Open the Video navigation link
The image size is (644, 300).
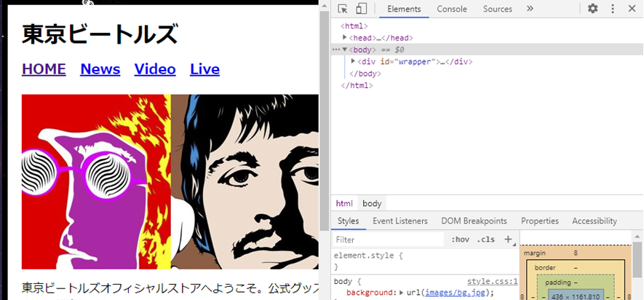[155, 69]
